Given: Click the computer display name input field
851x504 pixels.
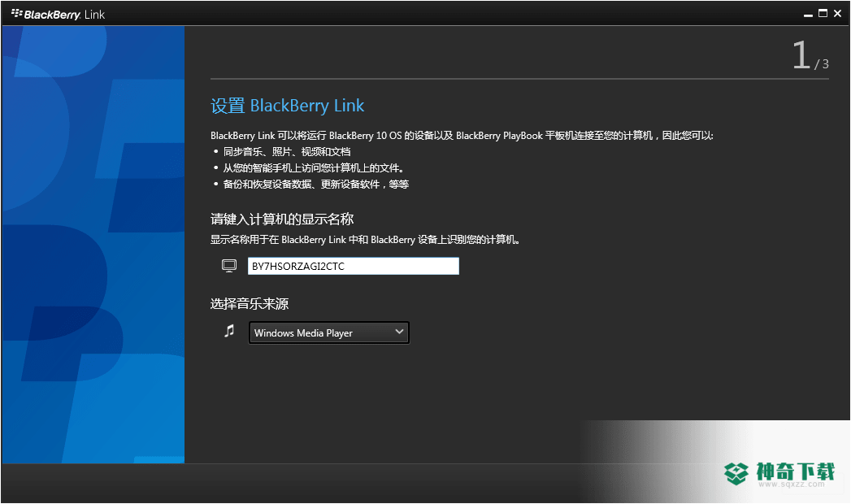Looking at the screenshot, I should coord(354,266).
